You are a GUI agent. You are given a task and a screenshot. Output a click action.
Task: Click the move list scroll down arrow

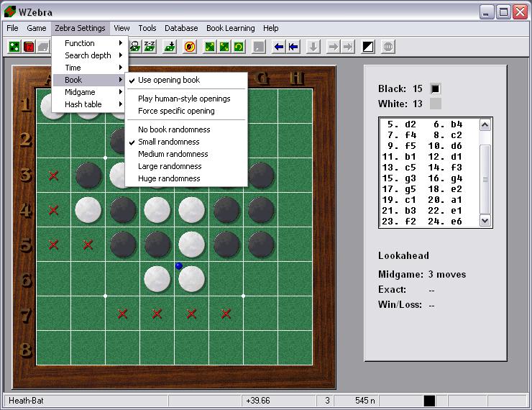click(485, 221)
